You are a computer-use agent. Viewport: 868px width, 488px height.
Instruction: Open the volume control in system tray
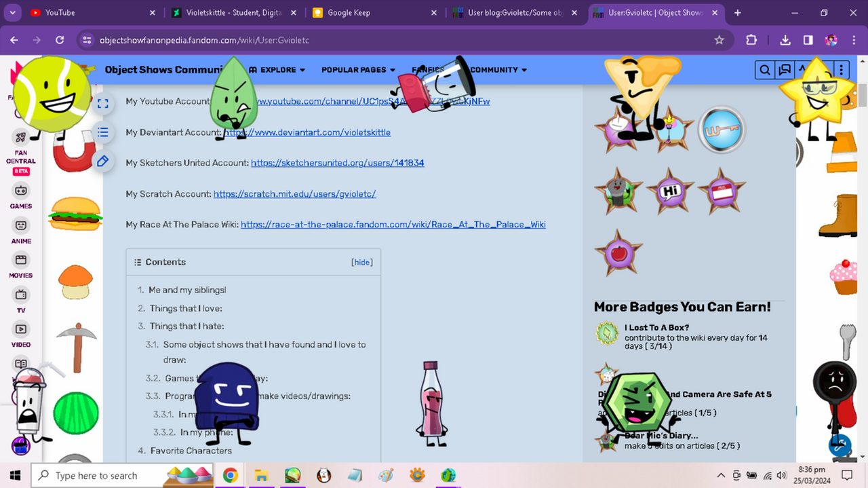click(781, 475)
